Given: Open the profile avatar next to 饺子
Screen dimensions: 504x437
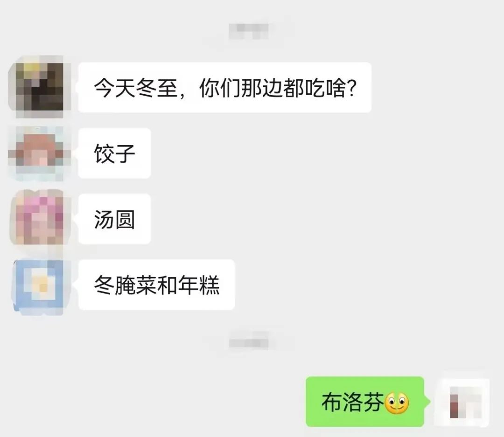Looking at the screenshot, I should point(39,153).
